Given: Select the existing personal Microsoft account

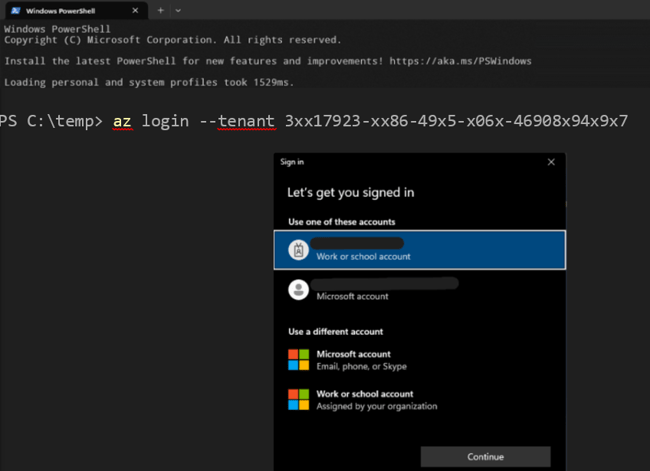Looking at the screenshot, I should [x=420, y=290].
